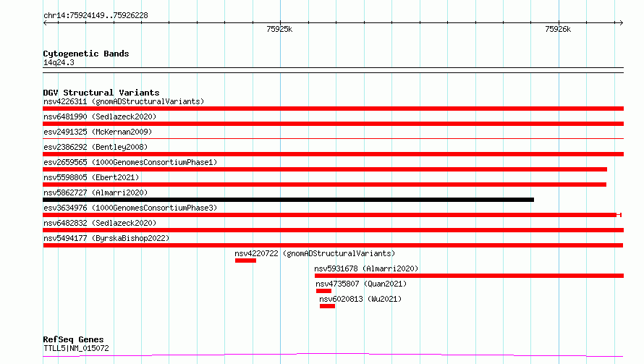Open esv3634976 1000GenomesConsortiumPhase3 label
Viewport: 644px width, 364px height.
130,208
